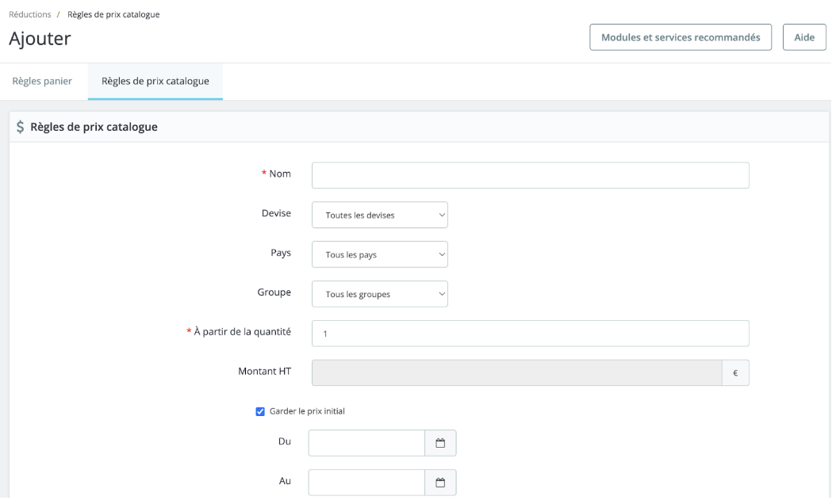Click the dollar icon beside Règles de prix catalogue
Image resolution: width=836 pixels, height=504 pixels.
pyautogui.click(x=21, y=127)
